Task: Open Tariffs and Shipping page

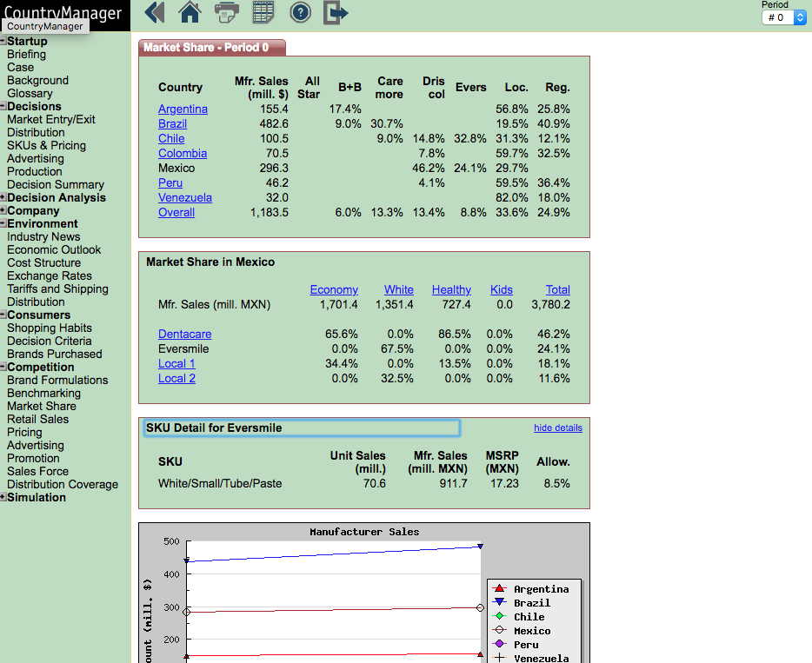Action: tap(57, 288)
